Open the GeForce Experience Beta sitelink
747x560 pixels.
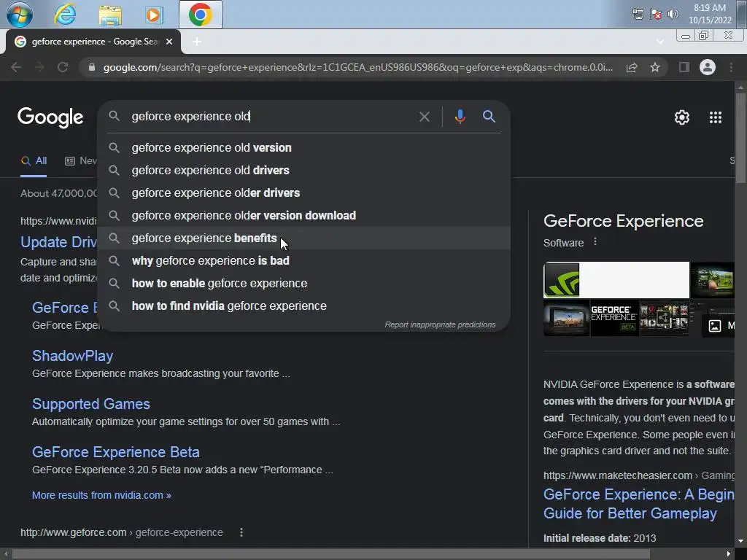(x=116, y=452)
